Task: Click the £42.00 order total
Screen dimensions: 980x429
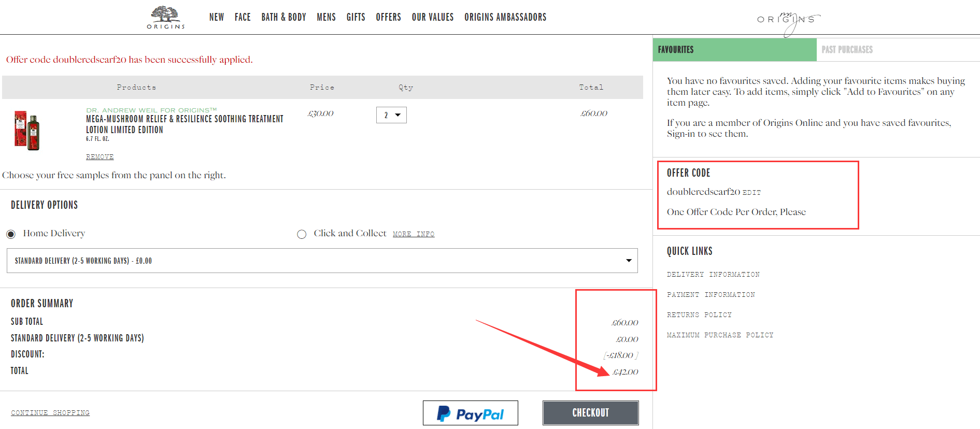Action: (626, 372)
